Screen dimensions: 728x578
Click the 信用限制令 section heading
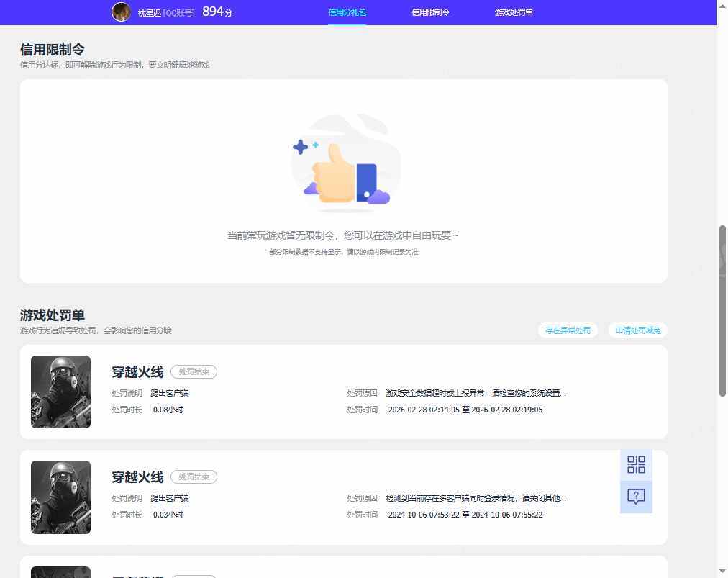pyautogui.click(x=52, y=49)
